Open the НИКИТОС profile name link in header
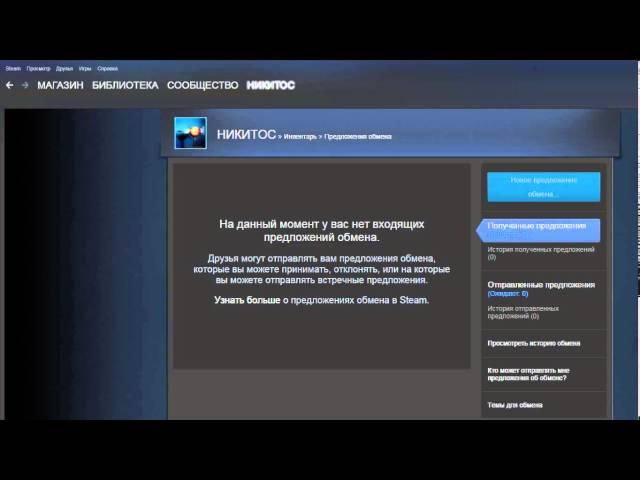Viewport: 640px width, 480px height. click(246, 134)
